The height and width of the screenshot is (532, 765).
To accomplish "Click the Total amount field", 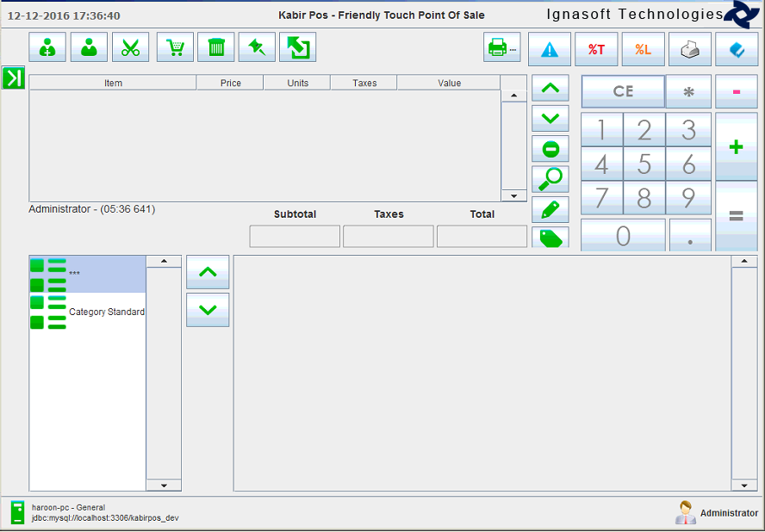I will 482,237.
